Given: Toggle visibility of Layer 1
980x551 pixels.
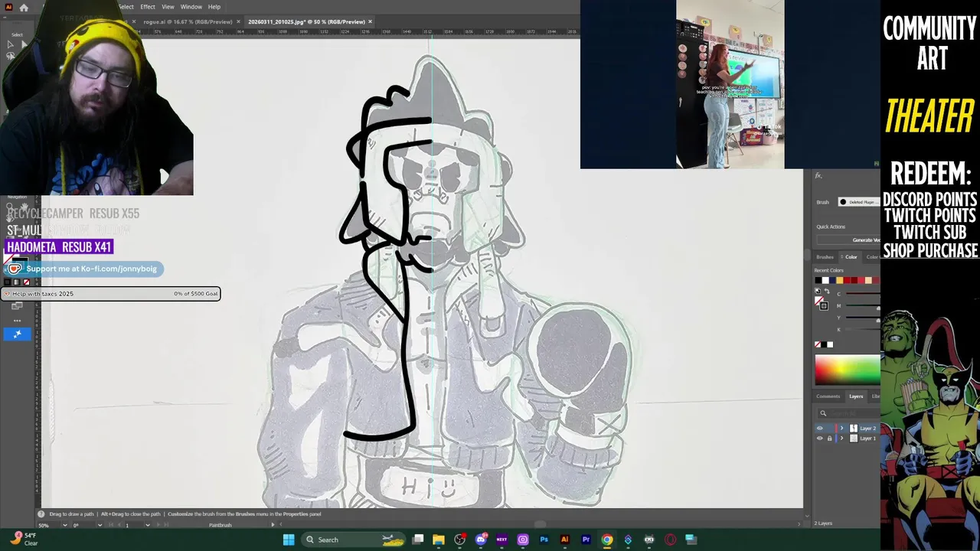Looking at the screenshot, I should point(819,439).
